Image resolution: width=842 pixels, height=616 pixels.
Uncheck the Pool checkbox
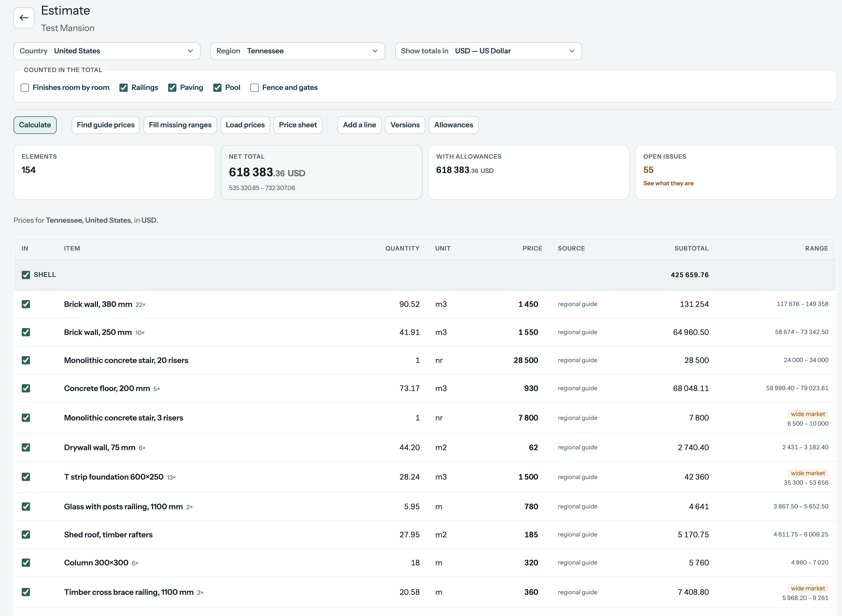[217, 88]
